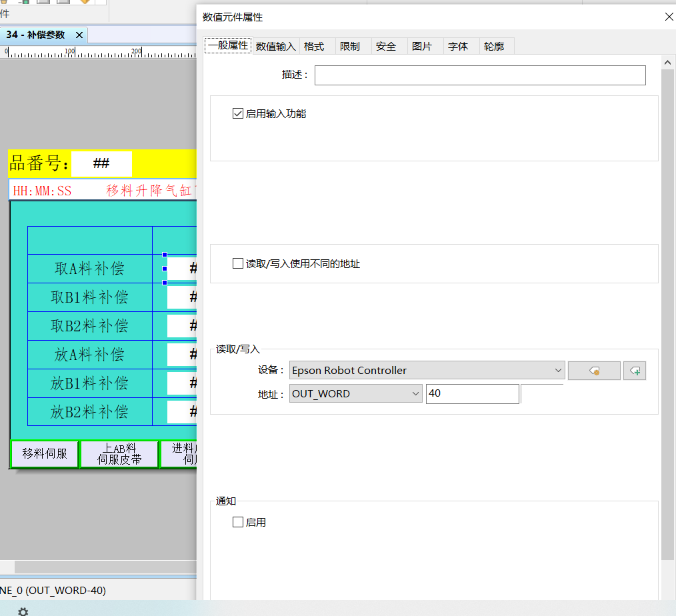Click the gear icon at bottom left

(23, 611)
